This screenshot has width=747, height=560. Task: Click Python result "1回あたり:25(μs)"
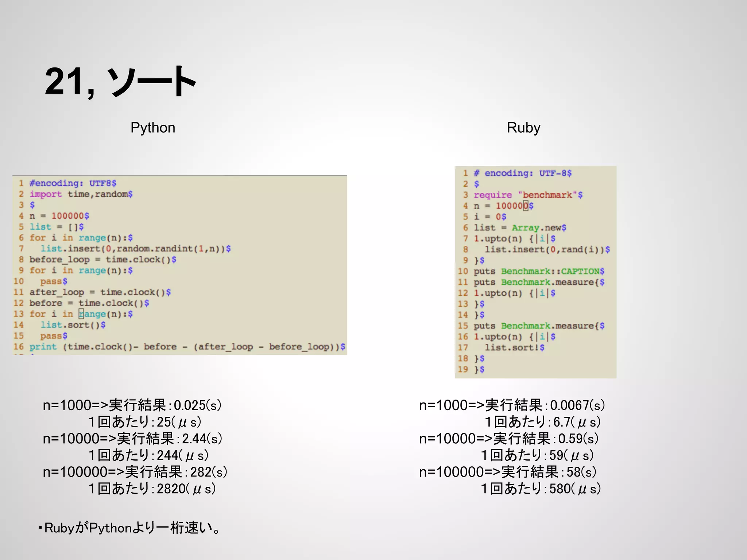(145, 422)
